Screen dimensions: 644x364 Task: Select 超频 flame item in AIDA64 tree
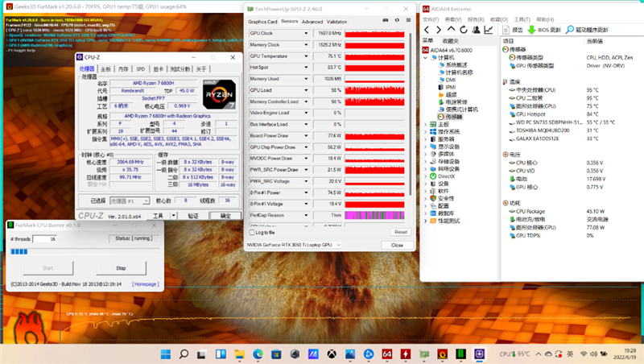448,94
